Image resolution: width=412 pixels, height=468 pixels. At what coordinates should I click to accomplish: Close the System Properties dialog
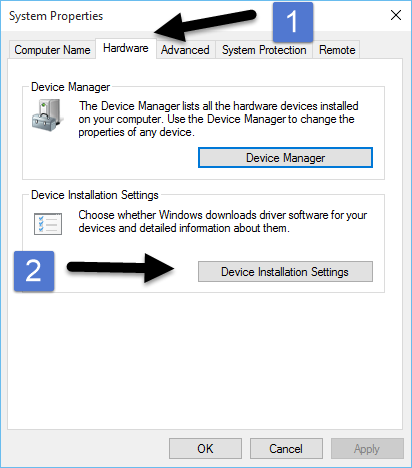pyautogui.click(x=396, y=15)
